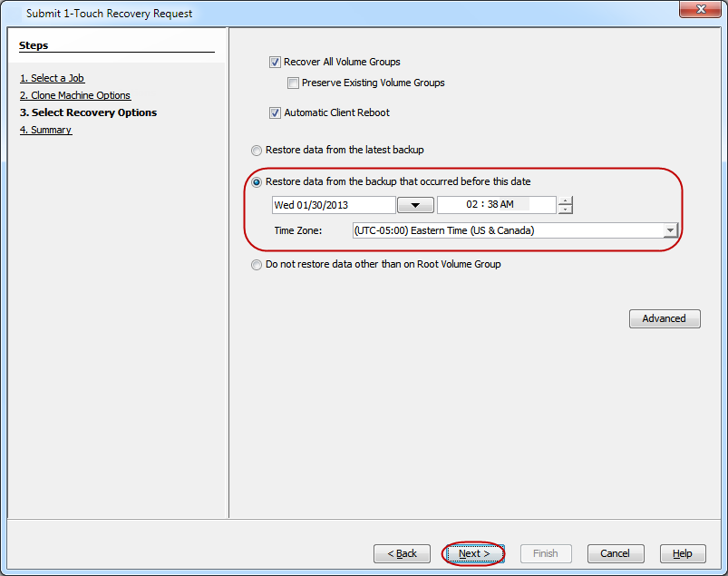This screenshot has height=576, width=728.
Task: Toggle Recover All Volume Groups checkbox
Action: pos(276,63)
